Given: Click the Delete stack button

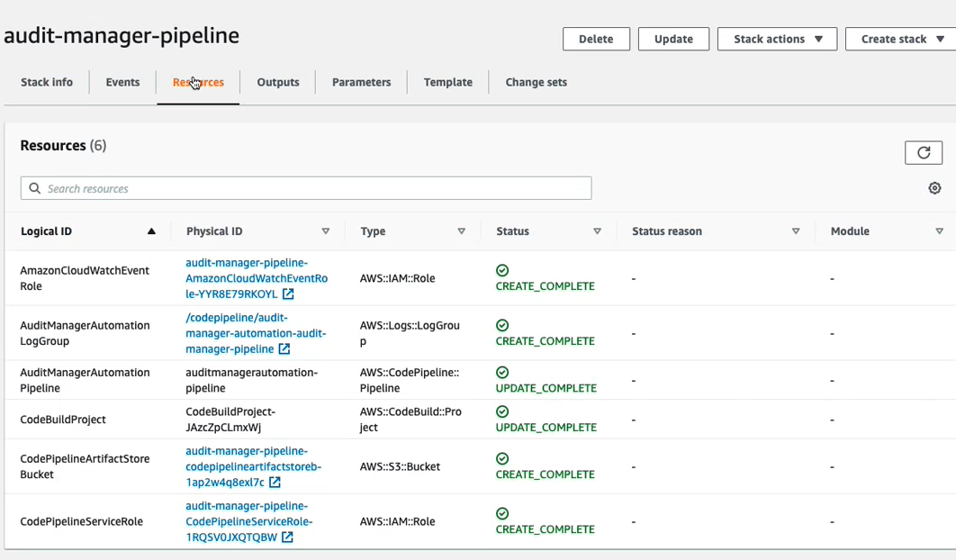Looking at the screenshot, I should pos(596,39).
